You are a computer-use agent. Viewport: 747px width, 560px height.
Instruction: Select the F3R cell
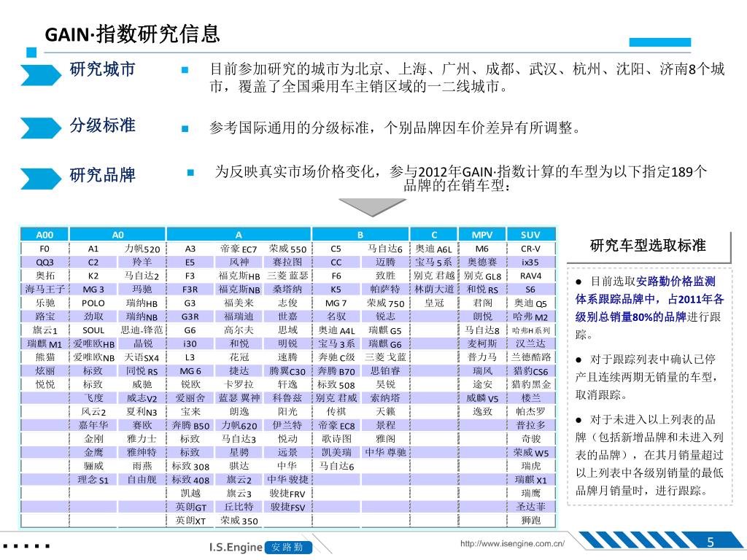point(190,289)
